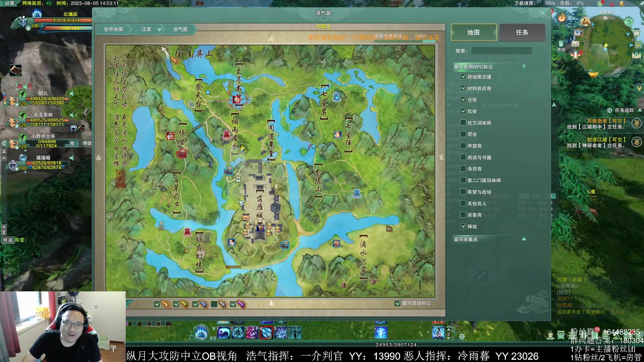
Task: Close the 浩气盟 map window
Action: pyautogui.click(x=542, y=13)
